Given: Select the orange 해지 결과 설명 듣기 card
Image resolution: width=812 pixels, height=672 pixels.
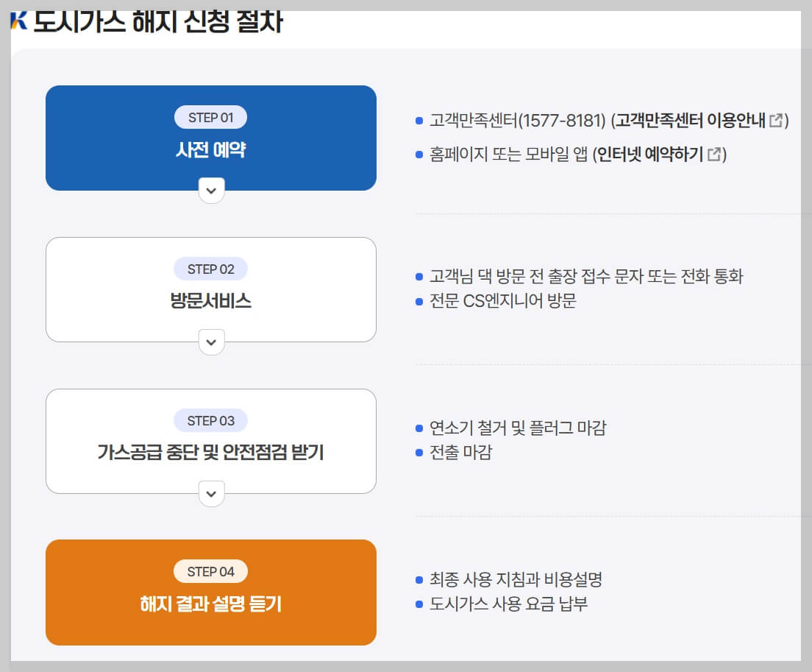Looking at the screenshot, I should click(x=211, y=592).
